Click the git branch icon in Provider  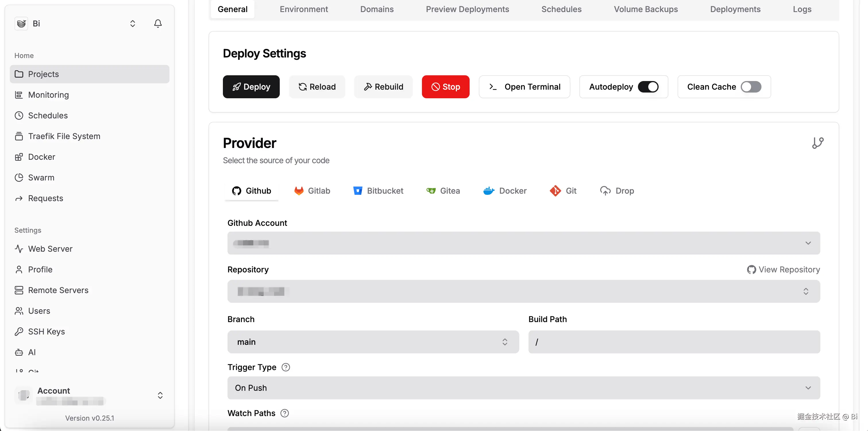tap(817, 143)
